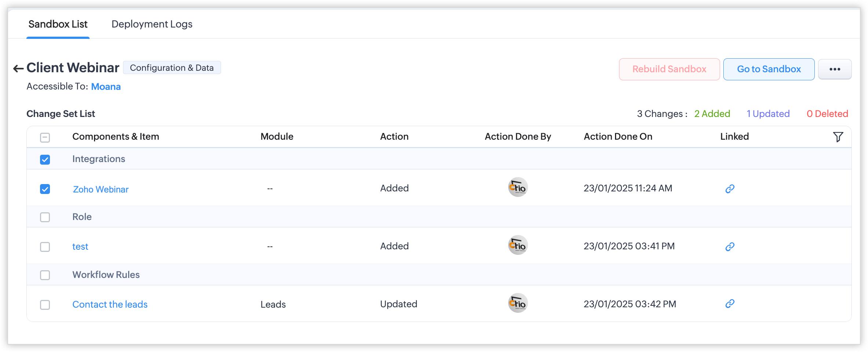Click the Rebuild Sandbox button

click(669, 69)
